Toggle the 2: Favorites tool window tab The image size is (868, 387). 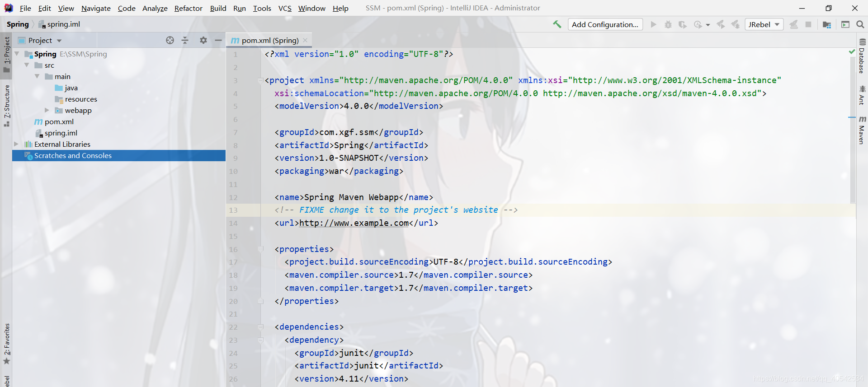[x=6, y=343]
